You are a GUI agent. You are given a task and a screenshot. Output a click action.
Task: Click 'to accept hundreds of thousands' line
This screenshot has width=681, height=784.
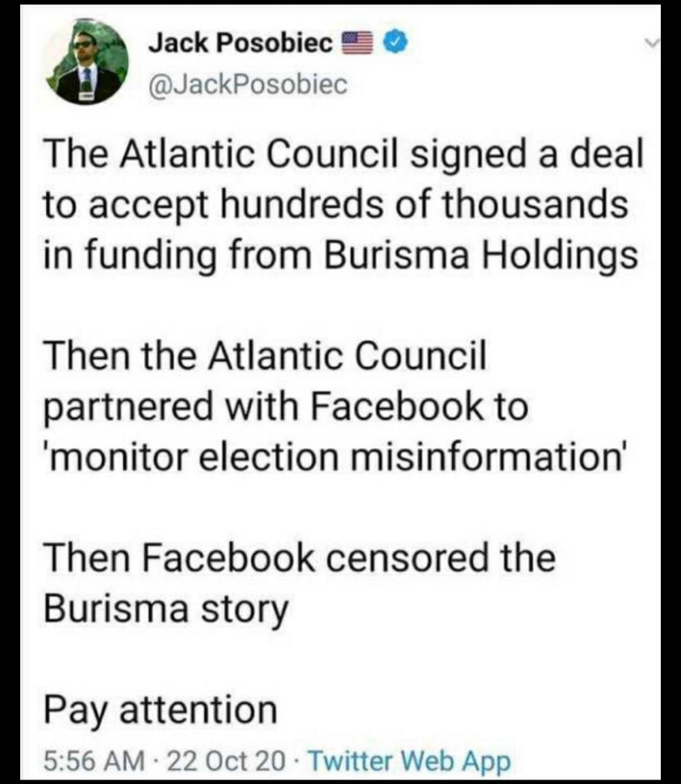(x=336, y=205)
